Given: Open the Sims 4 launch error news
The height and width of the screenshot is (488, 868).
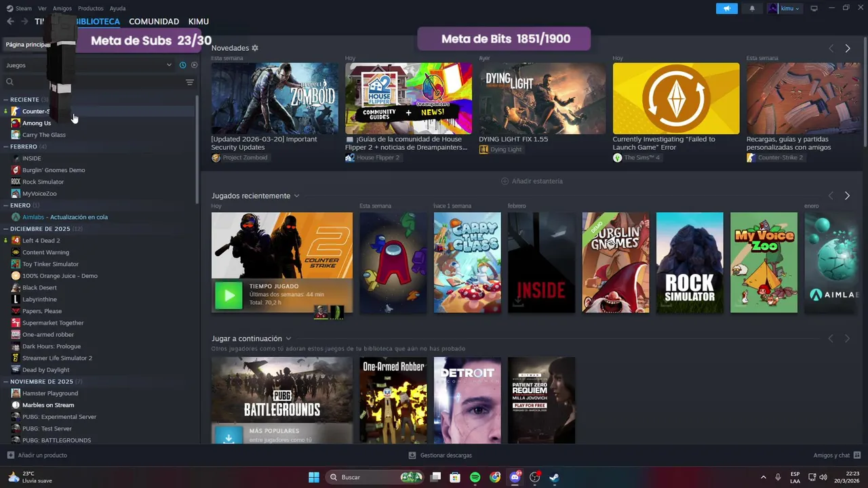Looking at the screenshot, I should click(x=676, y=98).
